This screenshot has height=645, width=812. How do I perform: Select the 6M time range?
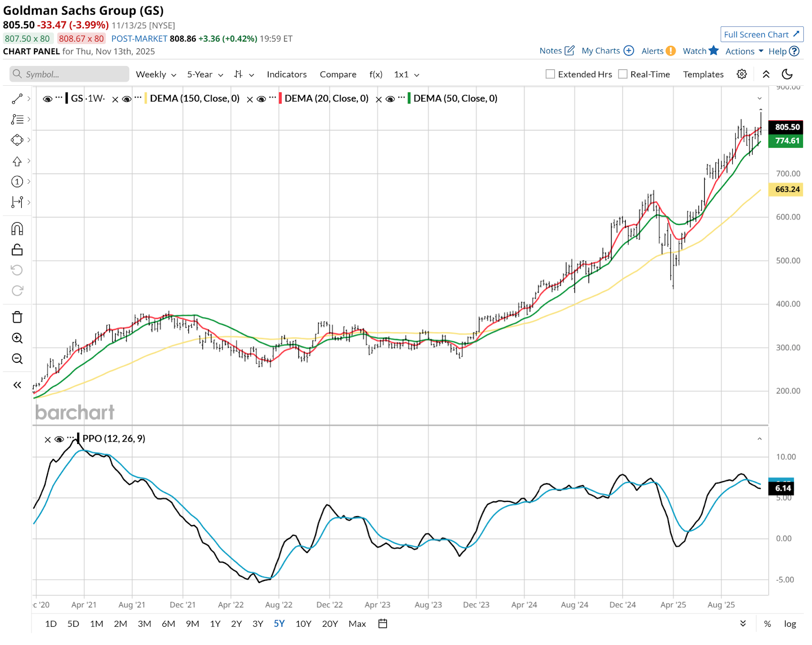[168, 624]
